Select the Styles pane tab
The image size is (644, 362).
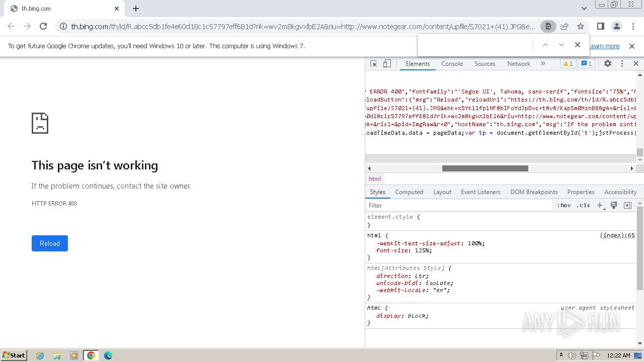pos(377,192)
